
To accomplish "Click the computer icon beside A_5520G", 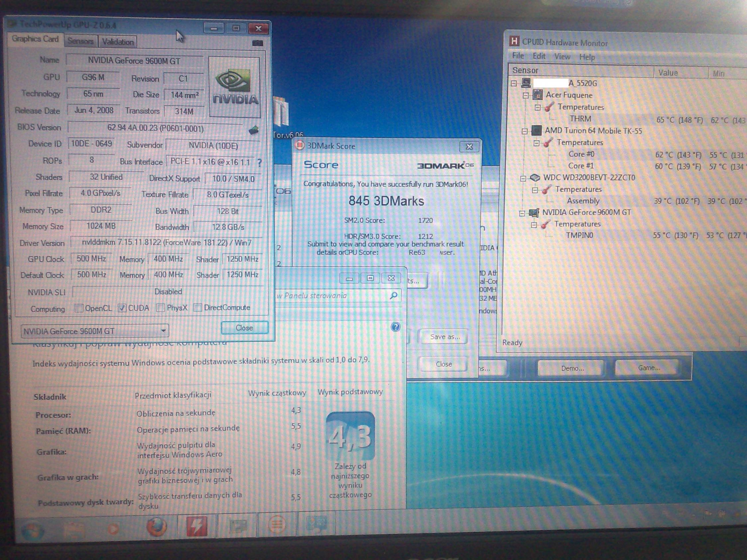I will pos(526,82).
